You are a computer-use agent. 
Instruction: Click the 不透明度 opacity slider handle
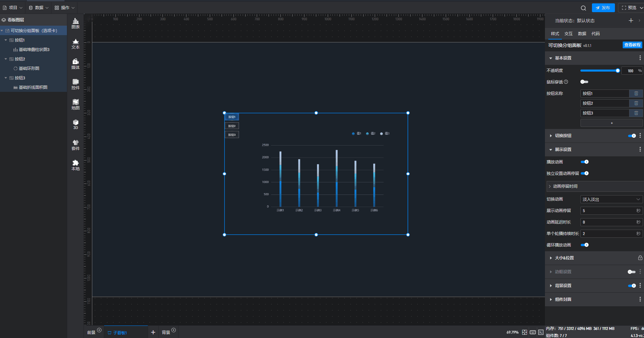coord(618,71)
